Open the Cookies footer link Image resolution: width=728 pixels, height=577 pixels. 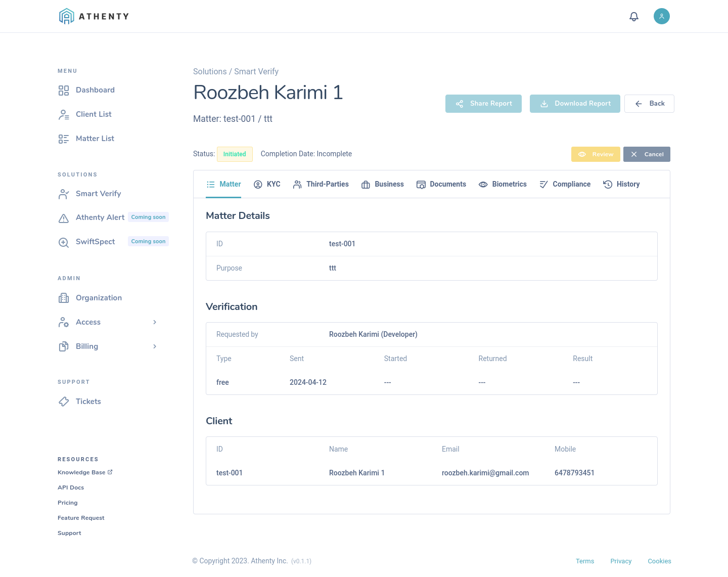[x=659, y=561]
